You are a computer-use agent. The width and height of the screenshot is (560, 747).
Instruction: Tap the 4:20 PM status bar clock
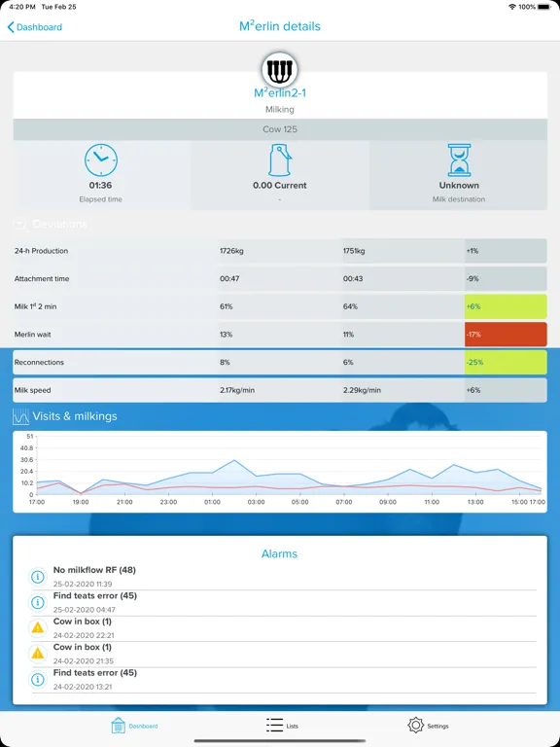tap(22, 7)
